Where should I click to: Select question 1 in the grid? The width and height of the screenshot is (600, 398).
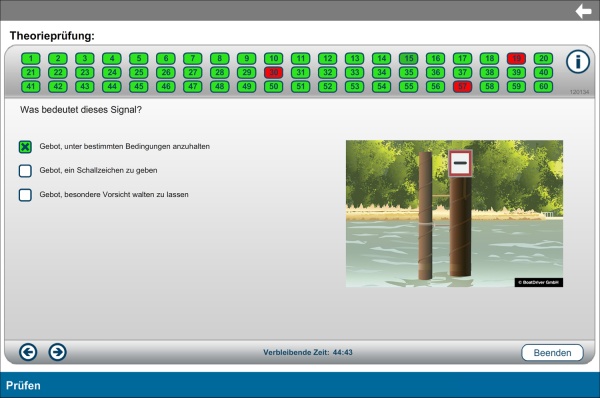[31, 59]
